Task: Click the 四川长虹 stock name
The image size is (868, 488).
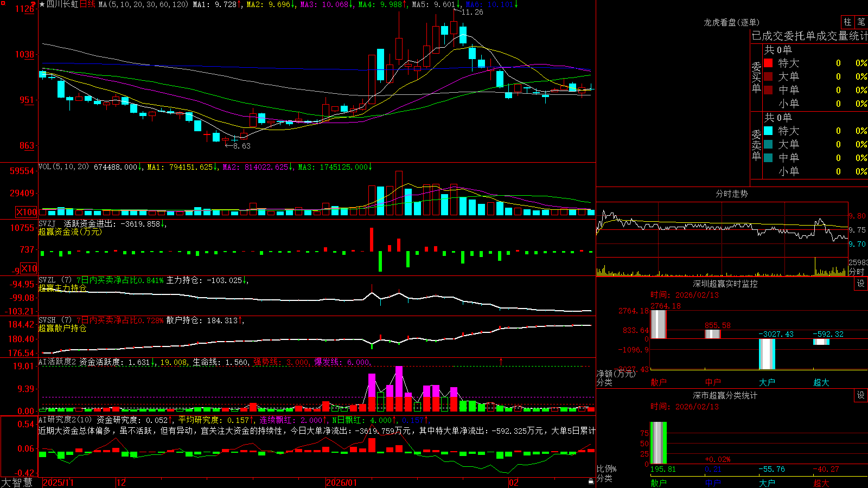Action: [62, 4]
